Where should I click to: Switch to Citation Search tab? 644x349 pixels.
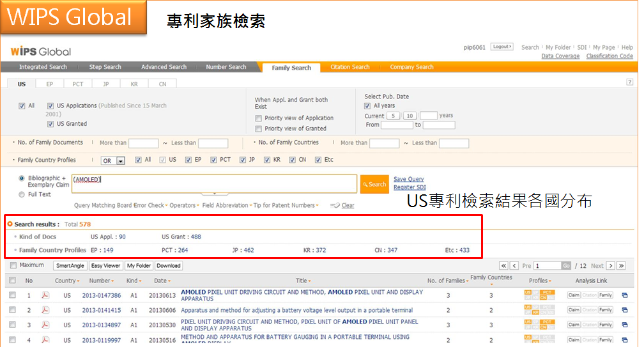click(x=350, y=67)
